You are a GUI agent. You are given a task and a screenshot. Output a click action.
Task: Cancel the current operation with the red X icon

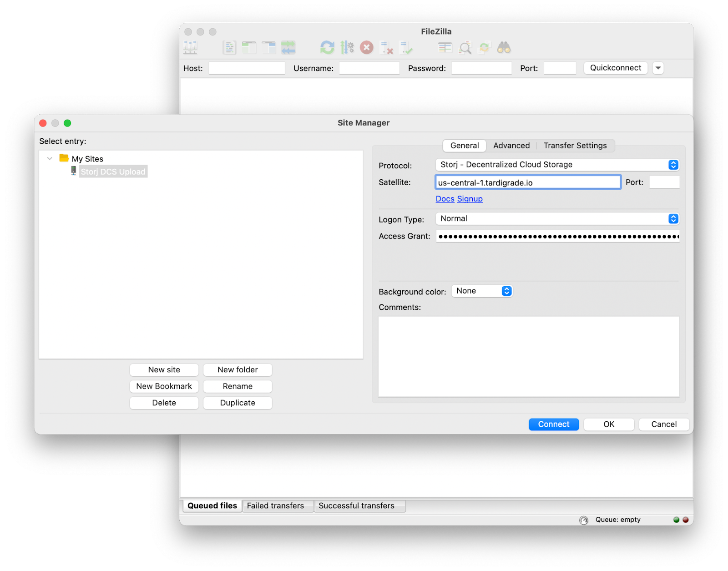(x=367, y=47)
